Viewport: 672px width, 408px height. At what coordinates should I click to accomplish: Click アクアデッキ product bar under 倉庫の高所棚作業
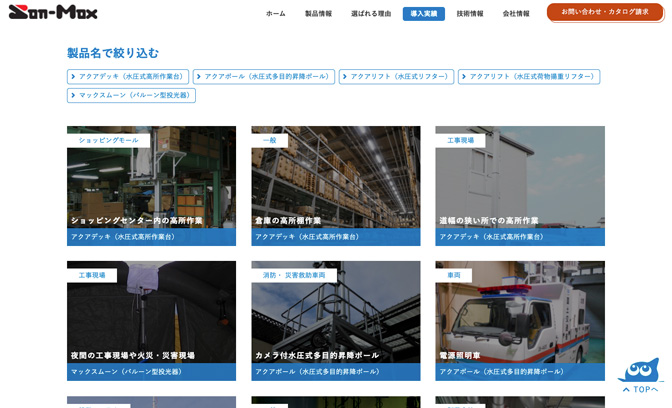336,237
